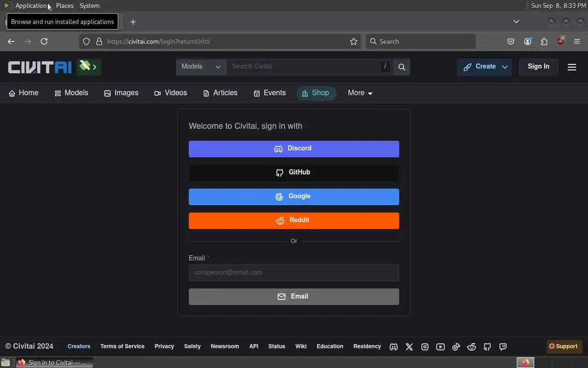The width and height of the screenshot is (588, 368).
Task: Open Civitai Reddit footer icon
Action: 472,347
